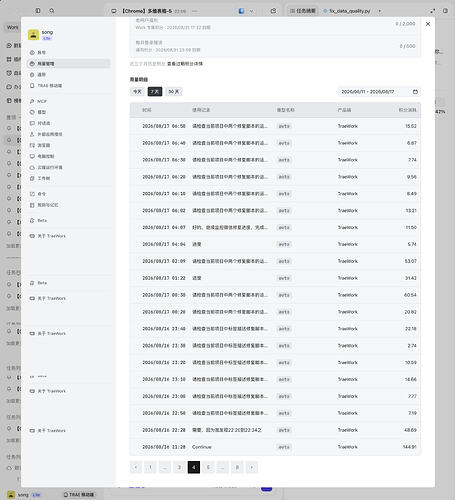Close the settings dialog with X
This screenshot has height=500, width=455.
point(428,24)
